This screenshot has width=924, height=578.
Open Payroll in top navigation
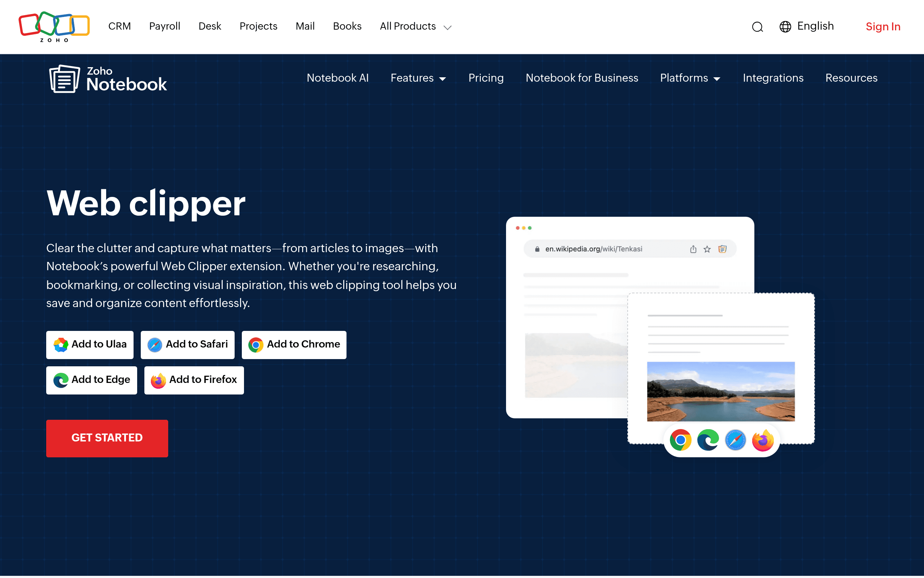click(165, 26)
